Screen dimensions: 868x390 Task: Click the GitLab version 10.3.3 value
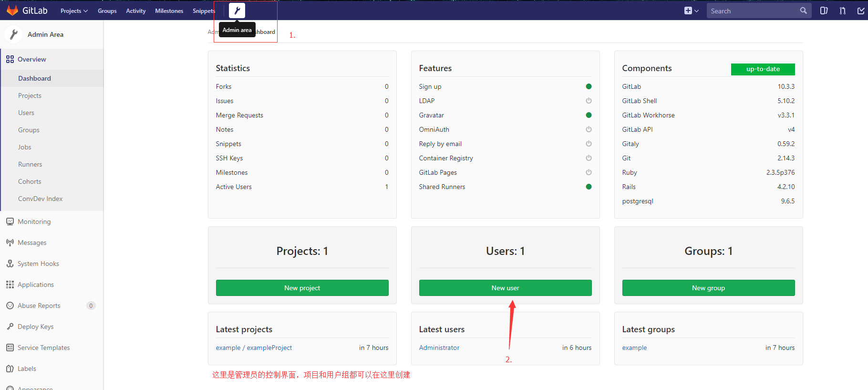pyautogui.click(x=786, y=86)
